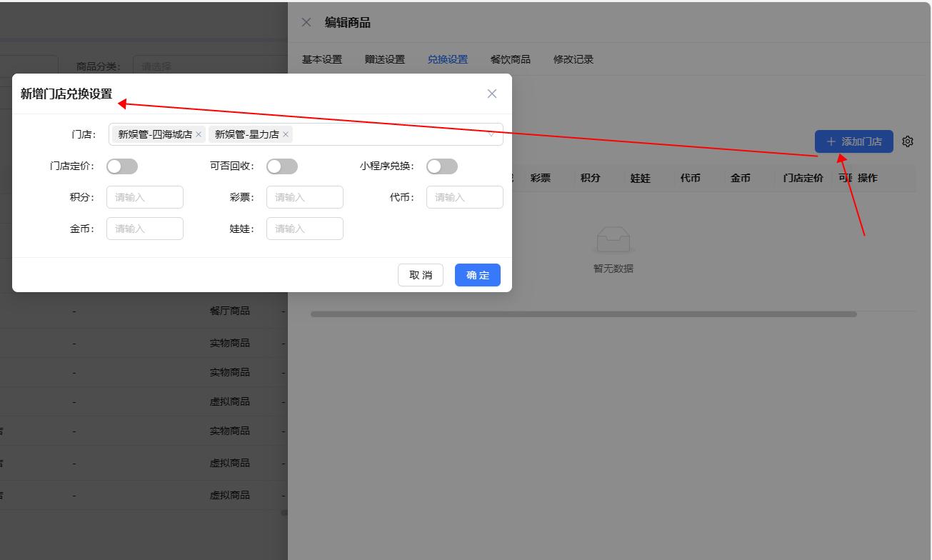Click the 门店定价 column header
Viewport: 932px width, 560px height.
click(803, 178)
